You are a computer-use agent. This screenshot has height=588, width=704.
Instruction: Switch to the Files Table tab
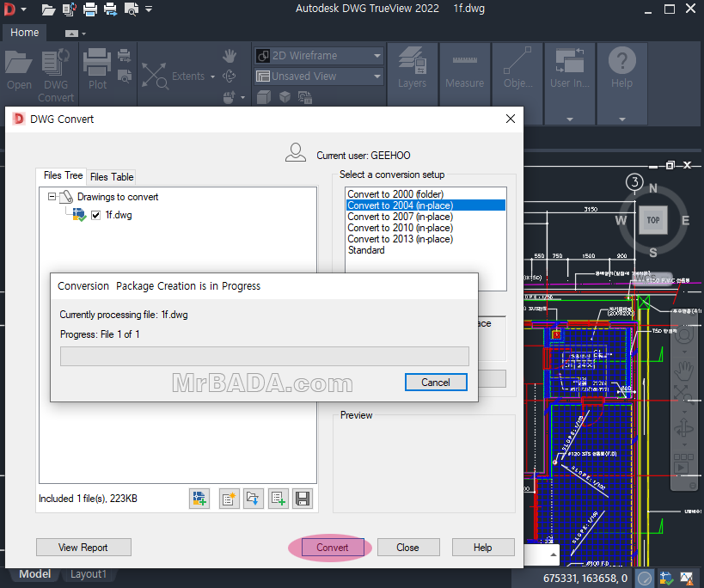[112, 177]
